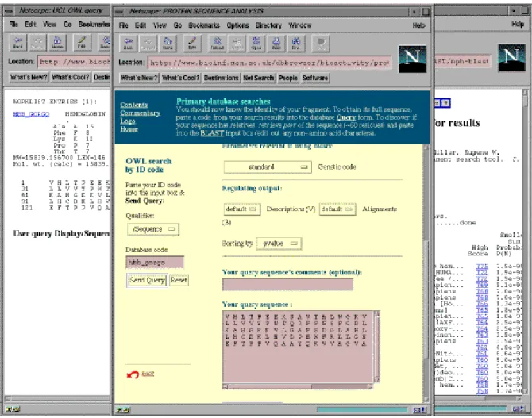Open Help menu in Protein Sequence Analysis window
532x418 pixels.
coord(418,25)
